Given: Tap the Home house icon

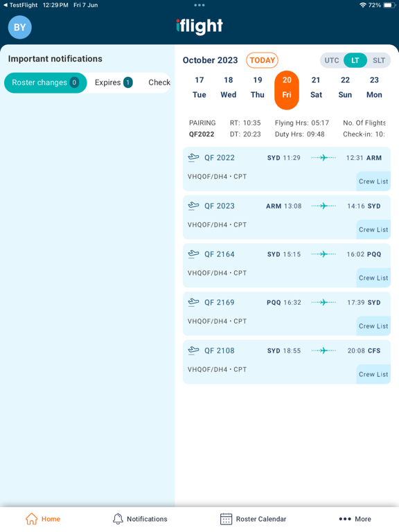Looking at the screenshot, I should pyautogui.click(x=32, y=519).
